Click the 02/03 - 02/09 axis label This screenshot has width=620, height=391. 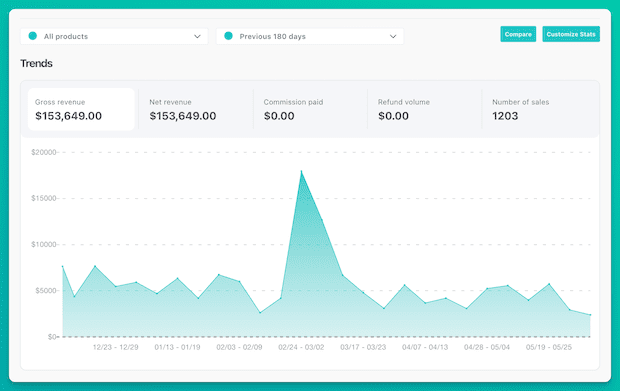pyautogui.click(x=239, y=347)
